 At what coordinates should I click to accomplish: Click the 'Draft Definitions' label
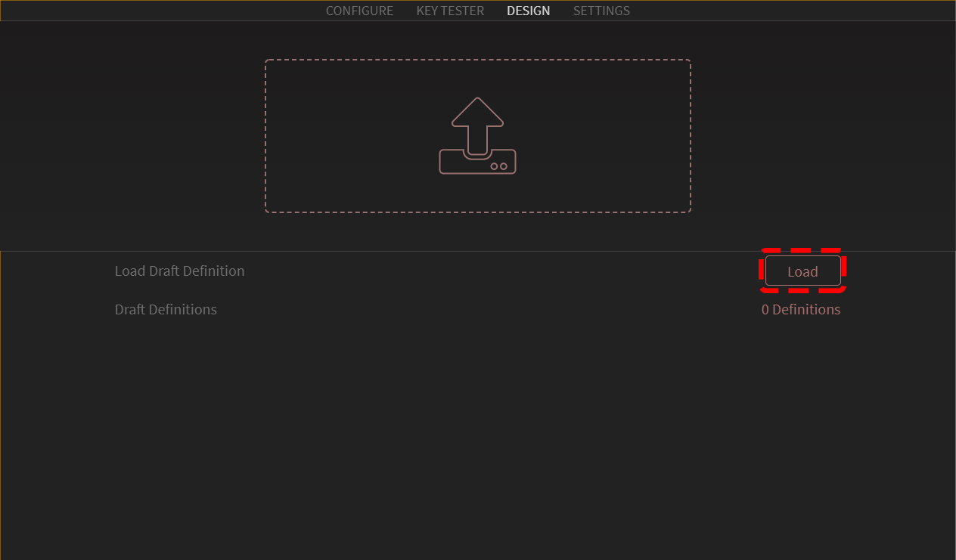click(x=166, y=310)
